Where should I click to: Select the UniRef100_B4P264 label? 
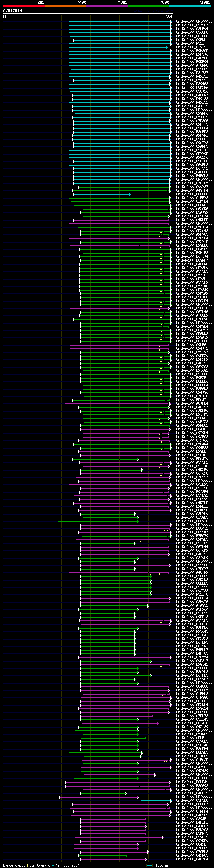pos(192,859)
